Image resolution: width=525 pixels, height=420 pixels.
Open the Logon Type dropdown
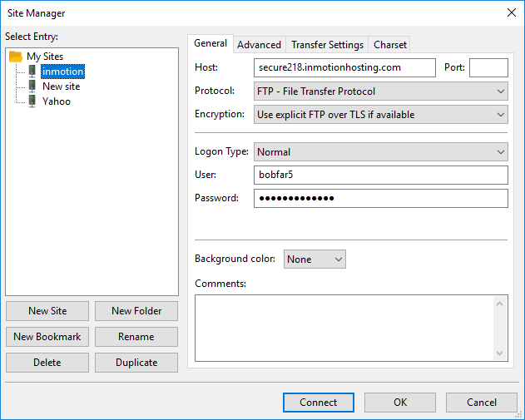(x=380, y=152)
